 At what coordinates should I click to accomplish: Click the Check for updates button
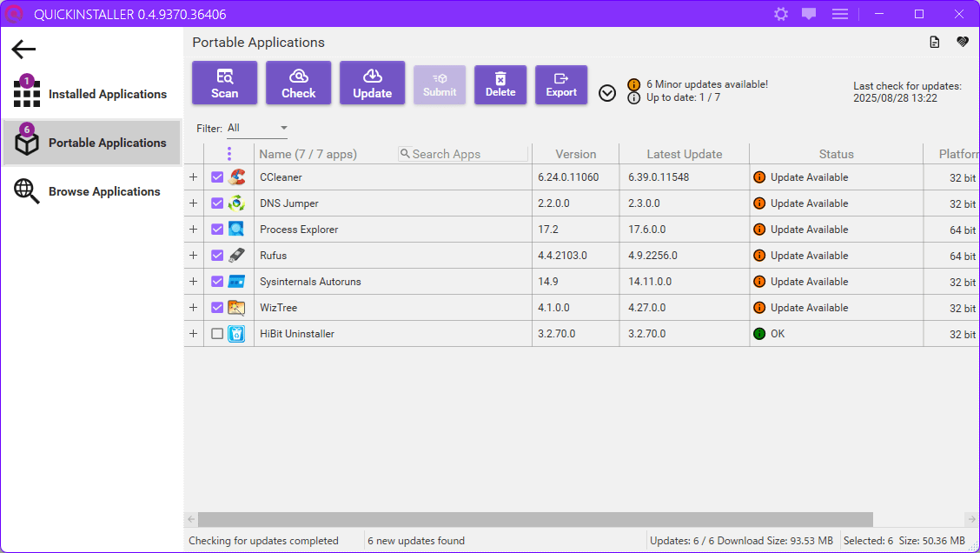coord(298,83)
